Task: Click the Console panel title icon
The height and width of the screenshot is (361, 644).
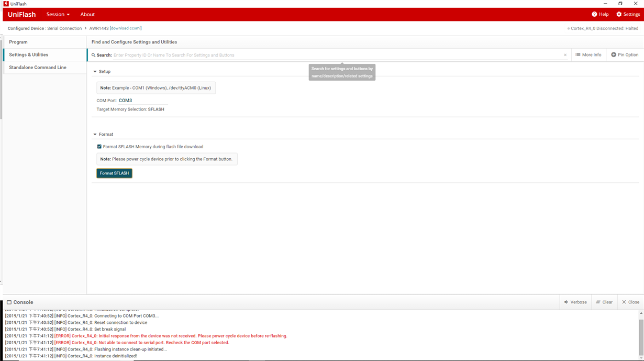Action: [x=9, y=302]
